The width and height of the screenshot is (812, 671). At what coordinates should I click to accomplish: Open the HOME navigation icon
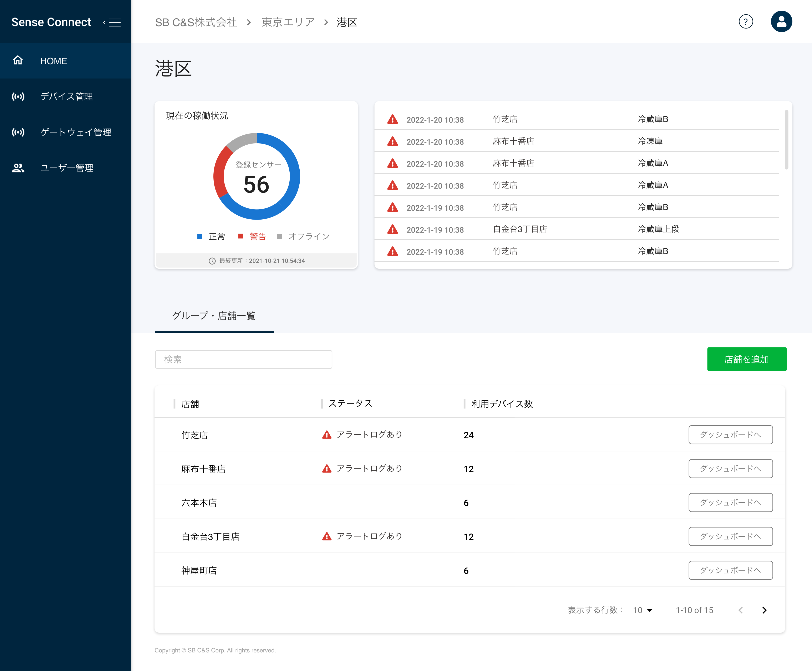click(x=18, y=61)
